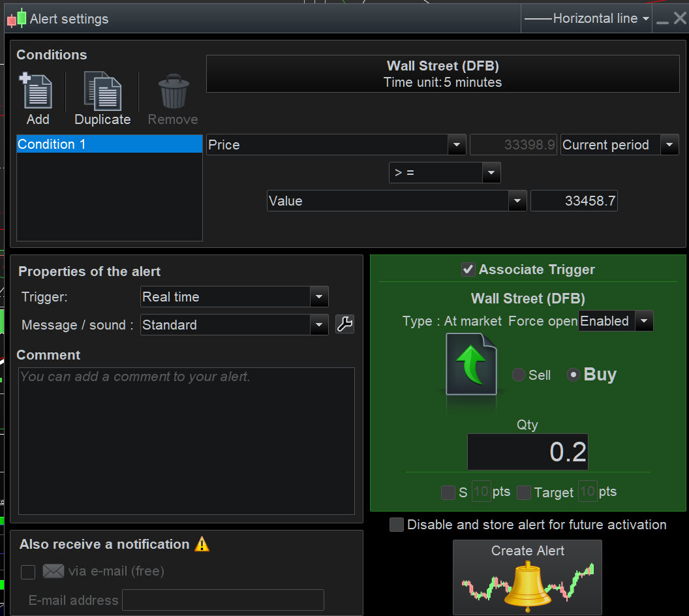Open the Trigger Real time dropdown

(x=234, y=296)
